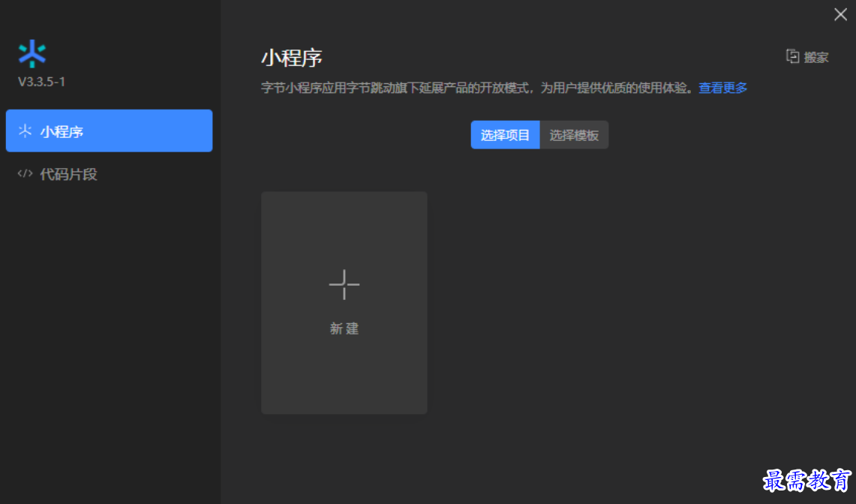
Task: Click the ByteDance developer tools logo
Action: point(32,53)
